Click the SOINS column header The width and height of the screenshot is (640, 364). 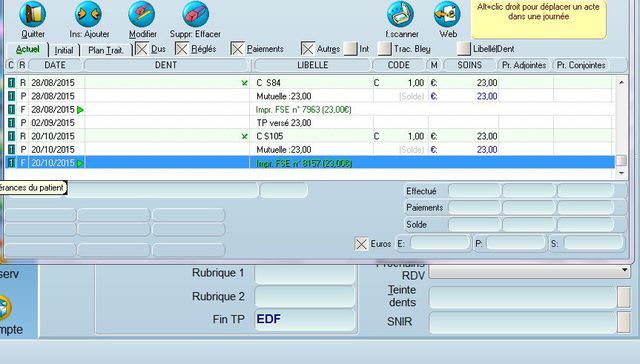pyautogui.click(x=470, y=65)
